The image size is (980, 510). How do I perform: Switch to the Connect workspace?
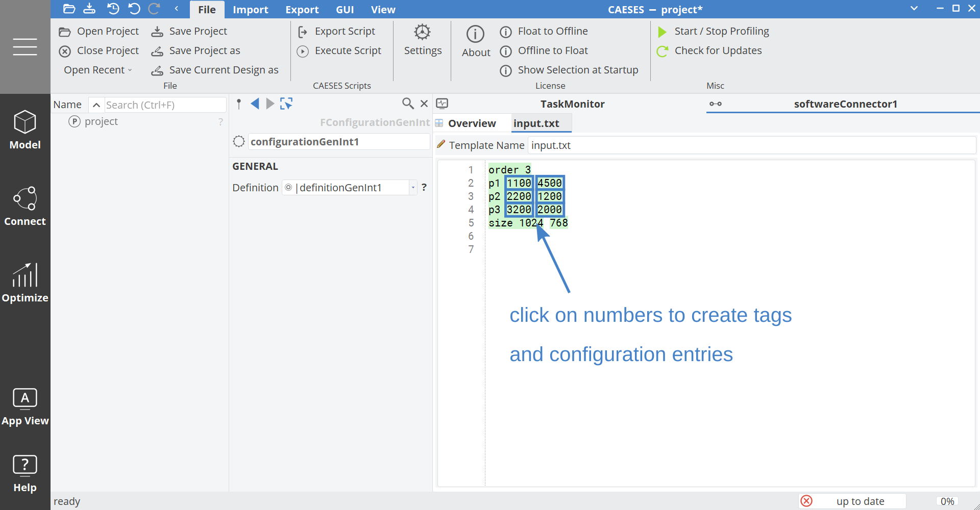pyautogui.click(x=25, y=207)
